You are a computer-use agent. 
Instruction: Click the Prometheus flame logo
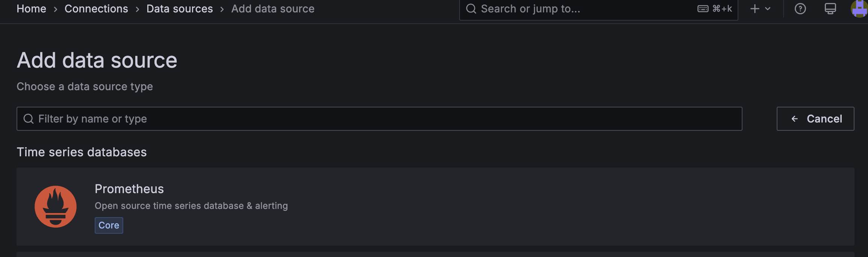[x=56, y=207]
